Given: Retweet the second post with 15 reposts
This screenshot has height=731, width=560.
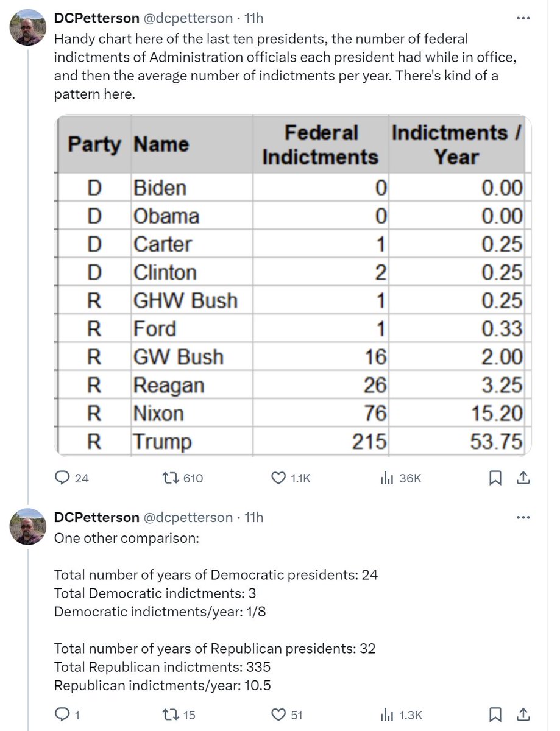Looking at the screenshot, I should coord(181,715).
